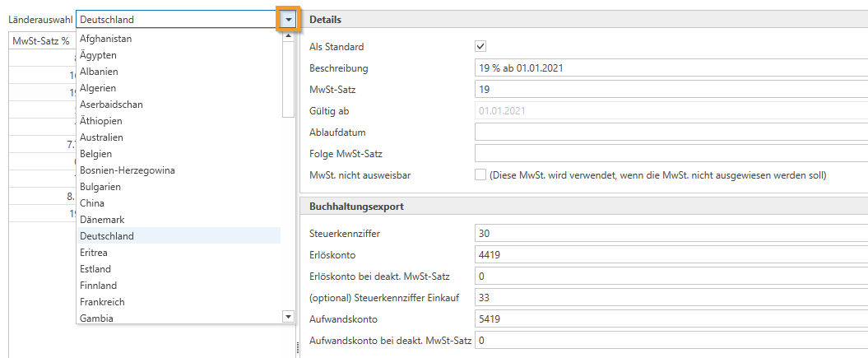This screenshot has width=868, height=358.
Task: Enable MwSt. nicht ausweisbar checkbox
Action: click(481, 174)
